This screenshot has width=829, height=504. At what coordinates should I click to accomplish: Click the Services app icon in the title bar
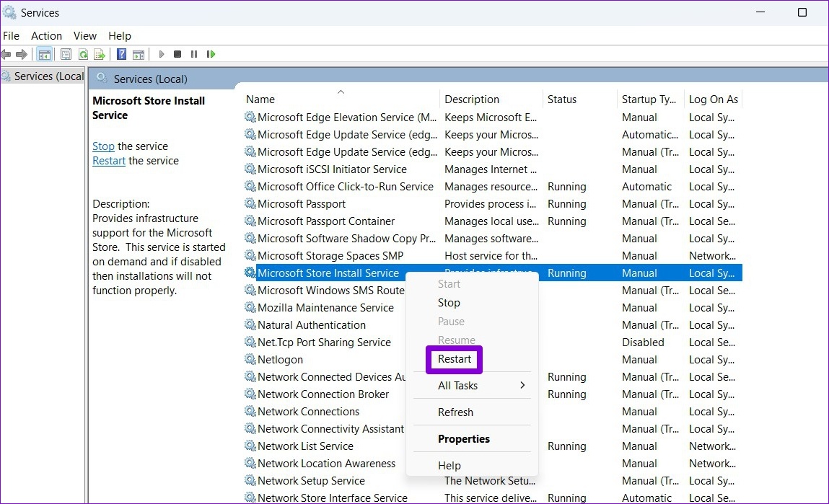[9, 12]
